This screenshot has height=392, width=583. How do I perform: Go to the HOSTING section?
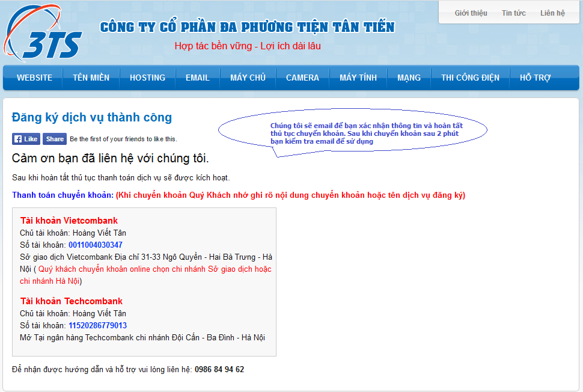click(x=148, y=78)
